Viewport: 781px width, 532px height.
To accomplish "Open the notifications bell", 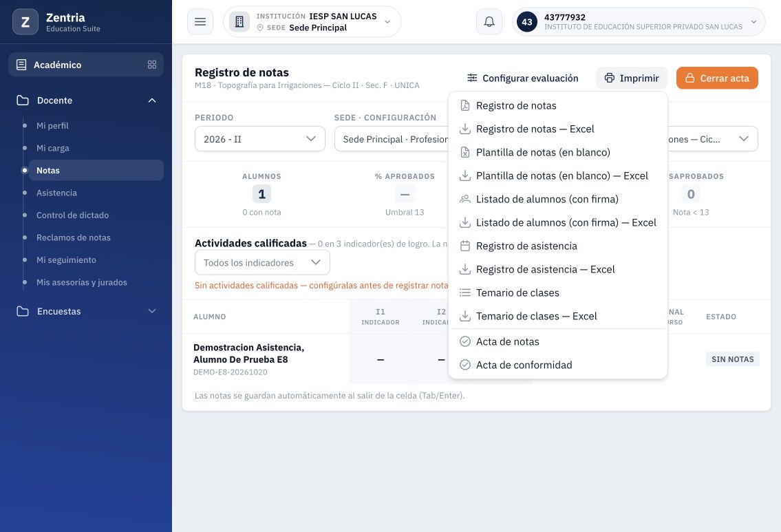I will (x=489, y=22).
